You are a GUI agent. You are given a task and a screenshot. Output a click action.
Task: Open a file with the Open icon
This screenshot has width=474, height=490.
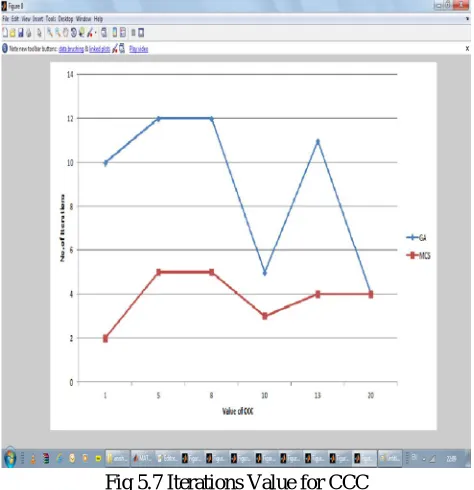pos(13,33)
